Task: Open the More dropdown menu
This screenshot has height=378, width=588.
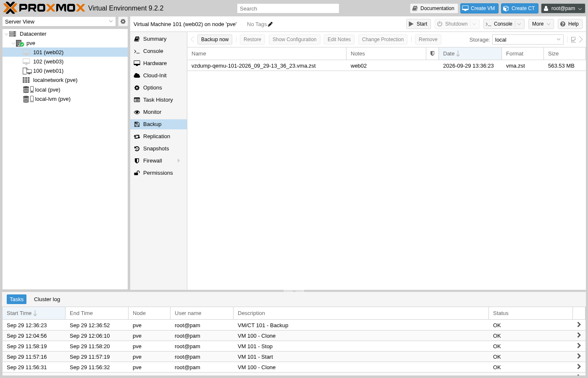Action: 541,24
